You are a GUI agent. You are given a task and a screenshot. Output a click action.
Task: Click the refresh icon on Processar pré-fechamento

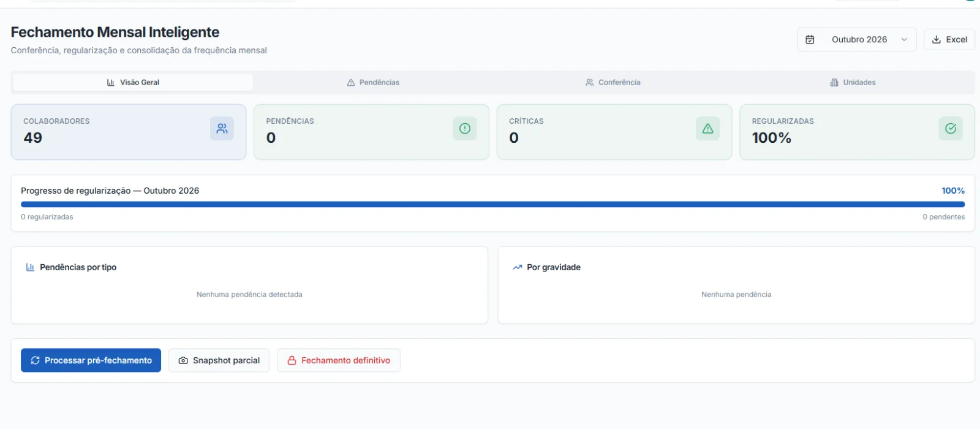(35, 360)
